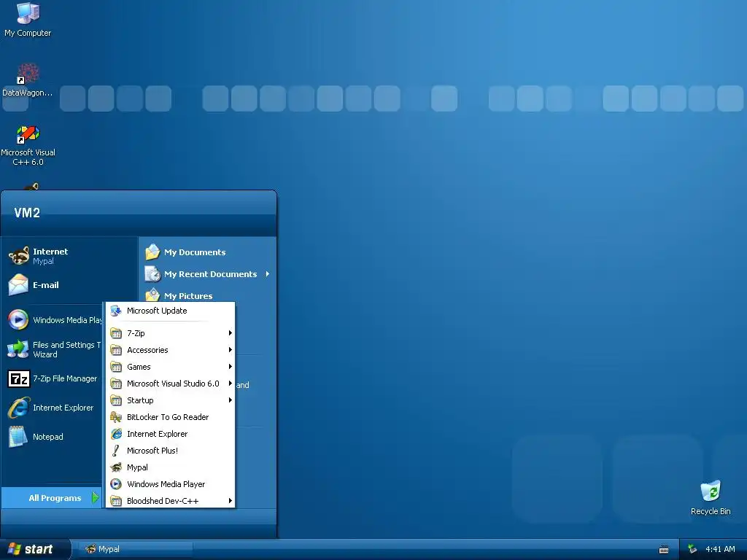Expand Microsoft Visual Studio 6.0 submenu

pyautogui.click(x=171, y=384)
